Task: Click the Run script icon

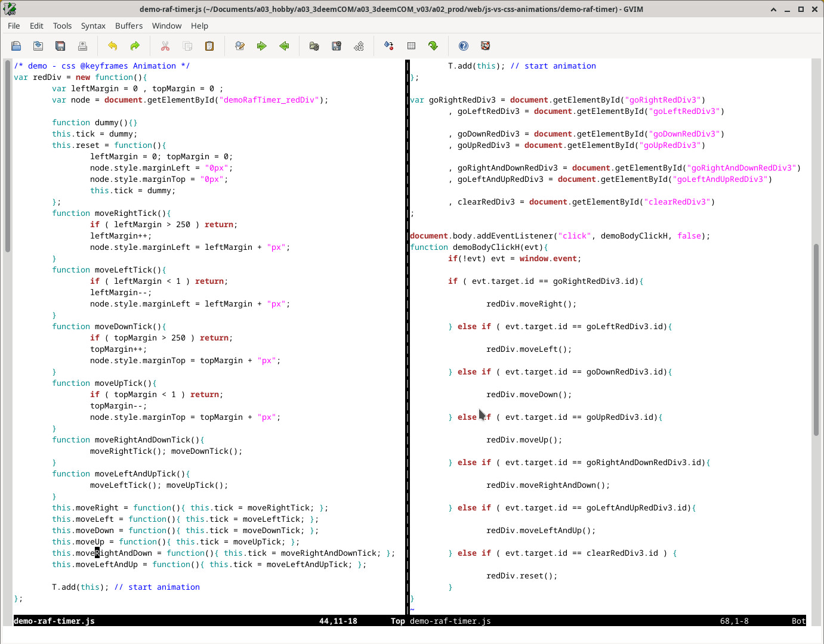Action: coord(359,46)
